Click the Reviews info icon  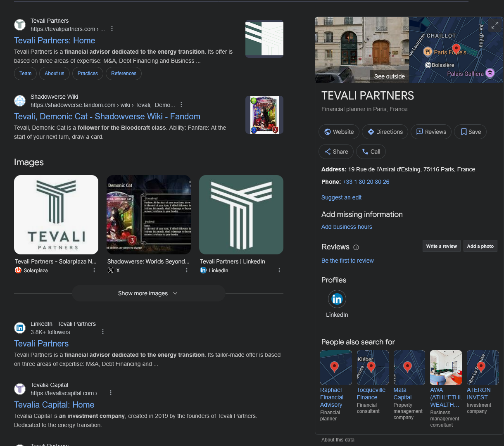356,247
